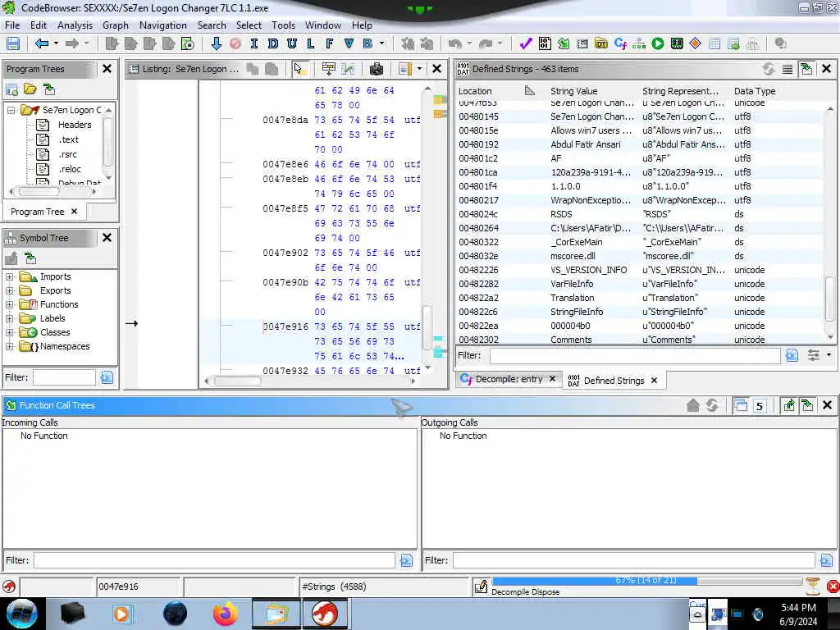Image resolution: width=840 pixels, height=630 pixels.
Task: Select the 'U' undefined navigation icon
Action: [292, 44]
